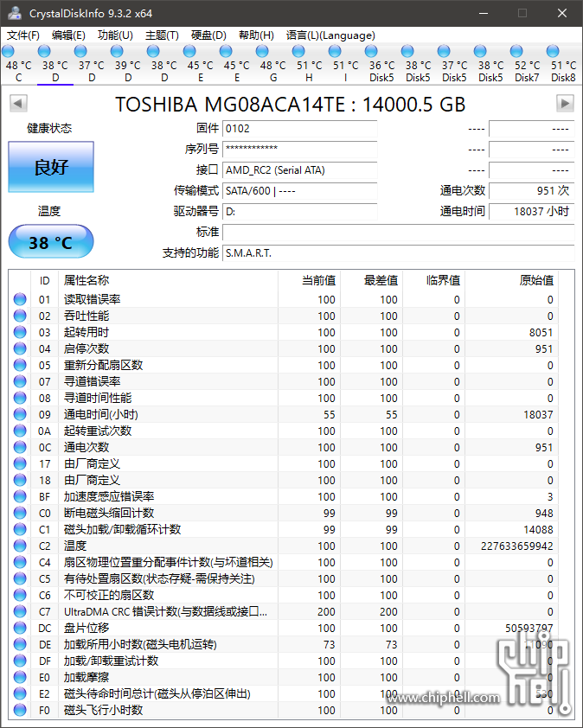583x728 pixels.
Task: Click the status orb for 读取错误率
Action: tap(20, 299)
